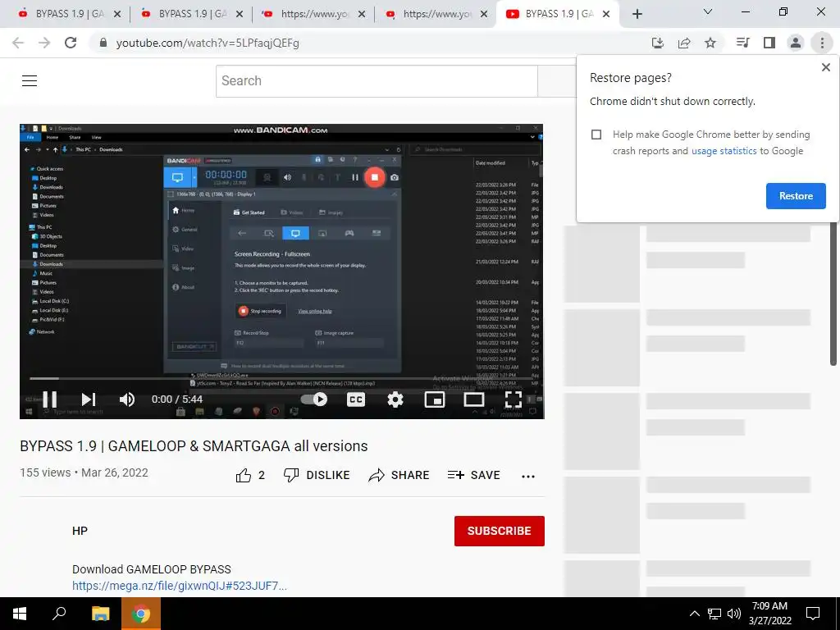
Task: Turn on closed captions
Action: pyautogui.click(x=356, y=399)
